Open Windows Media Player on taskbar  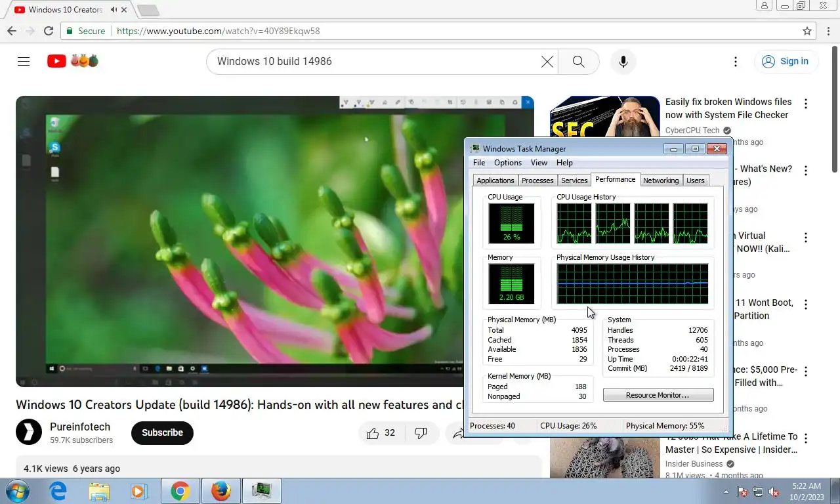click(138, 491)
